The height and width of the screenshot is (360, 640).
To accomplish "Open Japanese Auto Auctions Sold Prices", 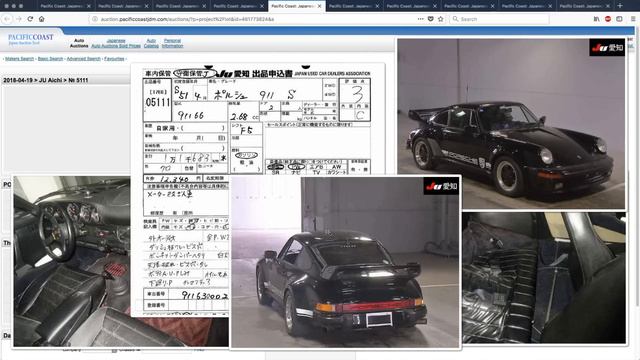I will (x=116, y=43).
